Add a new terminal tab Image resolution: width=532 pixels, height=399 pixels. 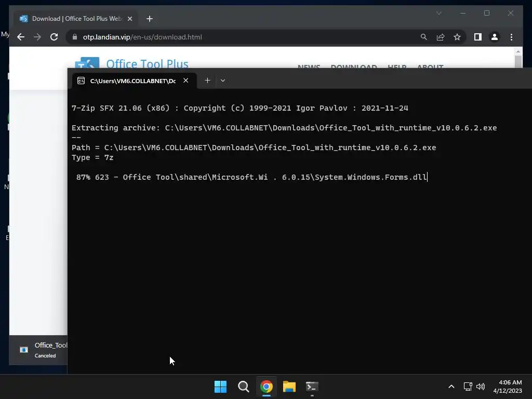click(x=208, y=81)
